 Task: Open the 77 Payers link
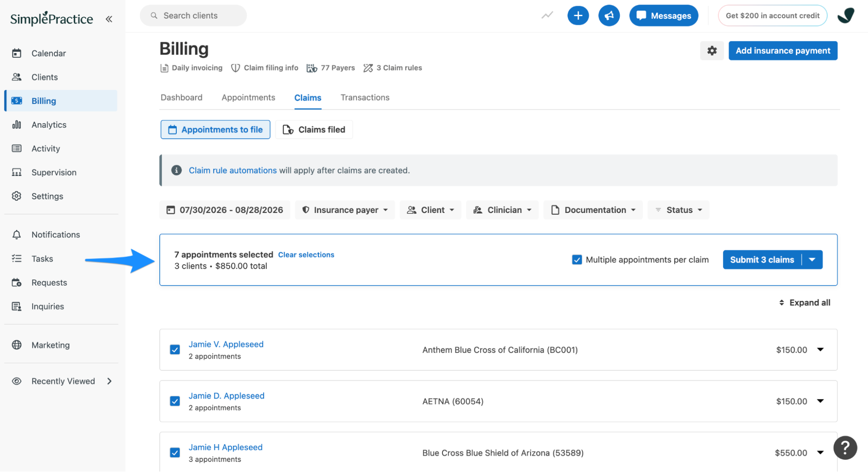point(331,68)
